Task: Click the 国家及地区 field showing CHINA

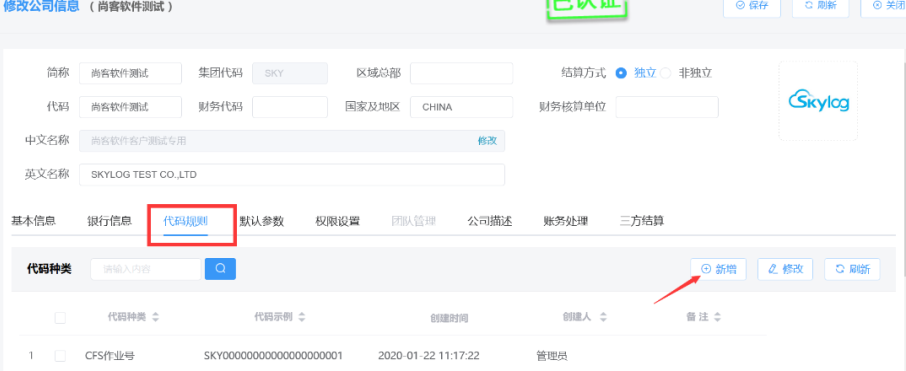Action: 462,107
